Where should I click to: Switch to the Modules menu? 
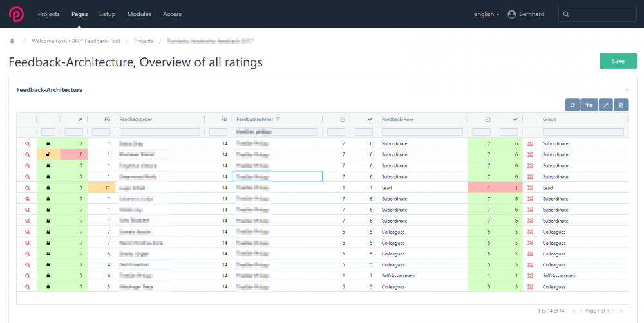[139, 14]
